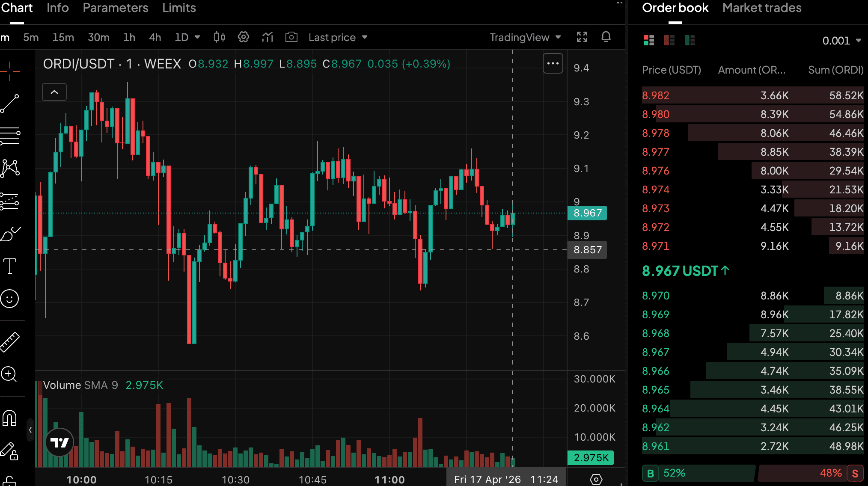Show both bids and asks order book view

click(649, 40)
